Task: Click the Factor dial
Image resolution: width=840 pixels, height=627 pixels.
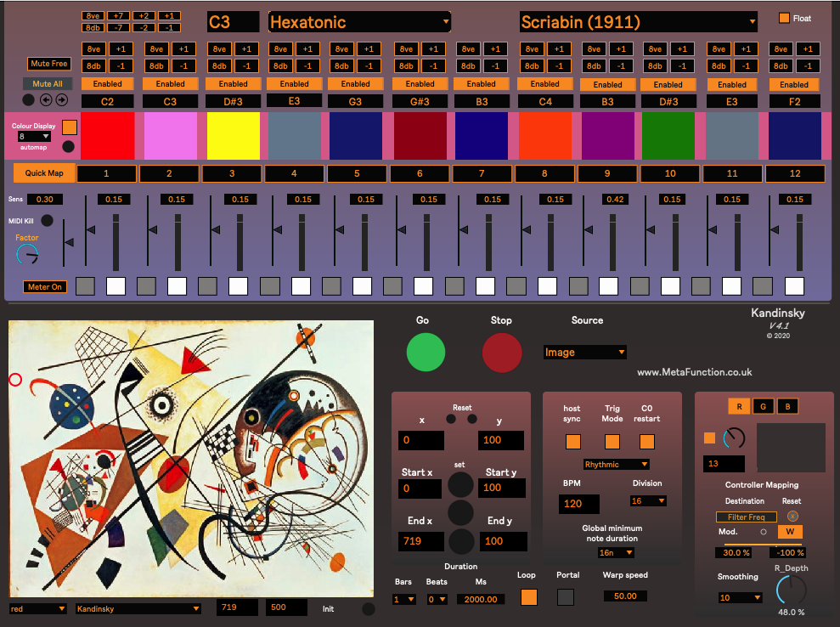Action: tap(27, 255)
